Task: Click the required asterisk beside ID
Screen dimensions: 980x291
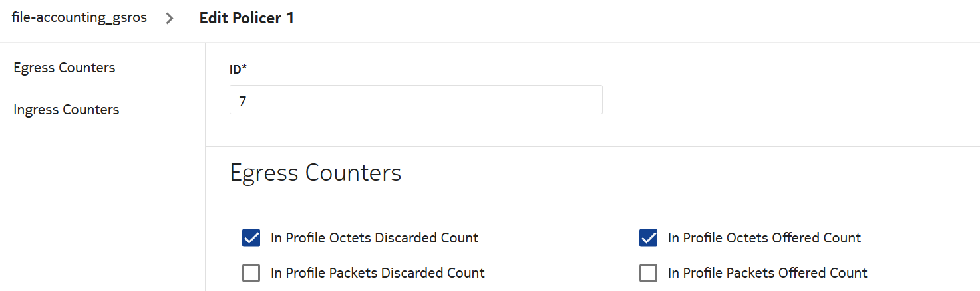Action: (x=244, y=68)
